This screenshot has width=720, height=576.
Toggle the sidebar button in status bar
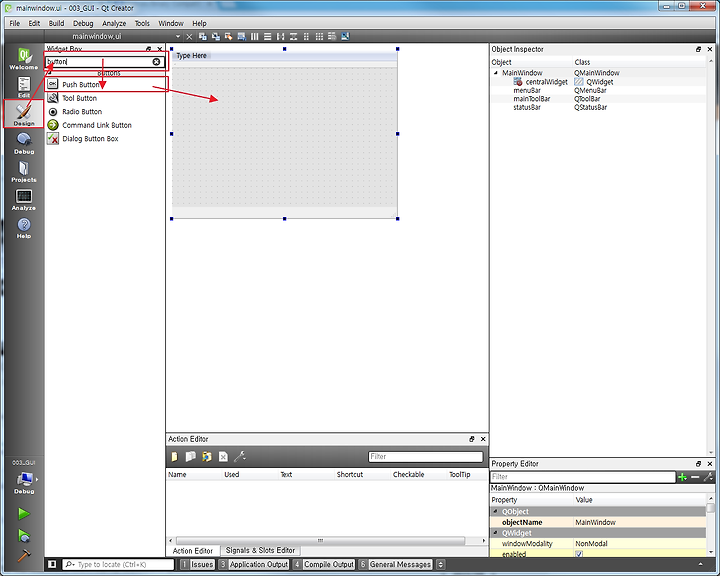pos(52,564)
